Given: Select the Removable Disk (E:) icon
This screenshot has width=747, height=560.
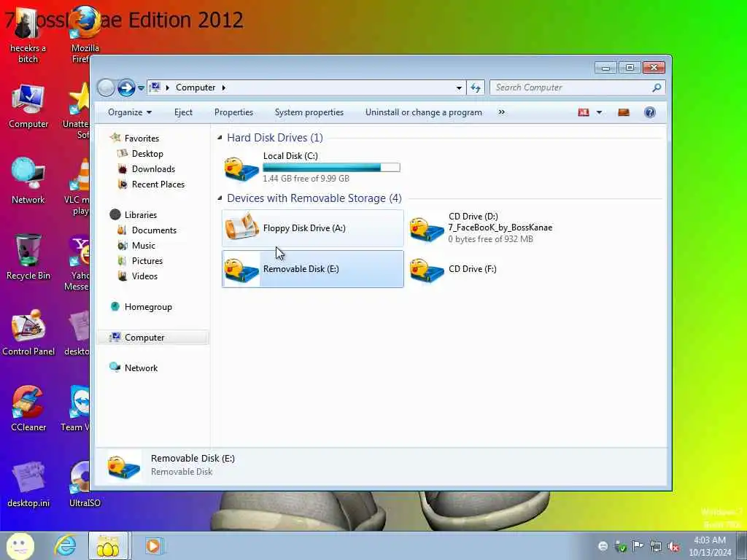Looking at the screenshot, I should tap(241, 270).
